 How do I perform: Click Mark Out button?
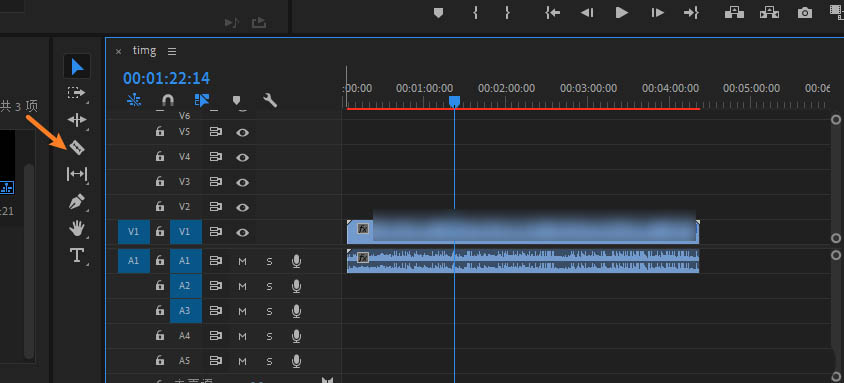coord(507,12)
